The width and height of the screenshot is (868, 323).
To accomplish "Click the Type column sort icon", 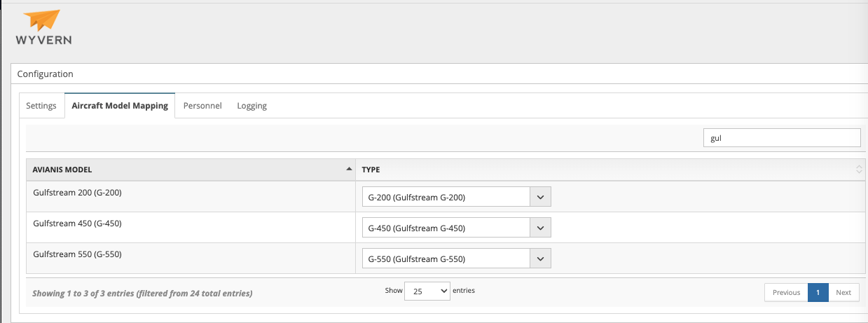I will pyautogui.click(x=859, y=170).
